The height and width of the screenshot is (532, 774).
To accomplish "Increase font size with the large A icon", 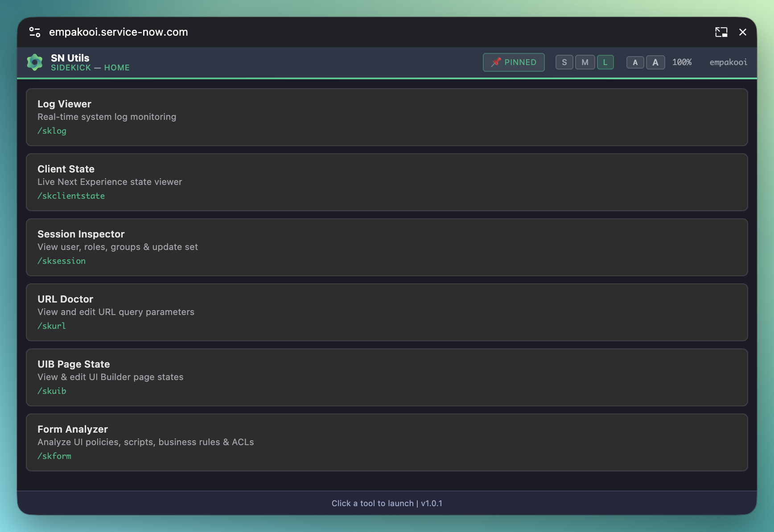I will pos(655,62).
